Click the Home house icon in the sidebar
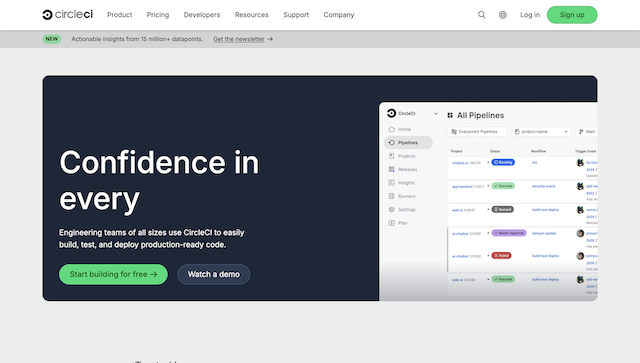This screenshot has height=363, width=640. pos(391,129)
